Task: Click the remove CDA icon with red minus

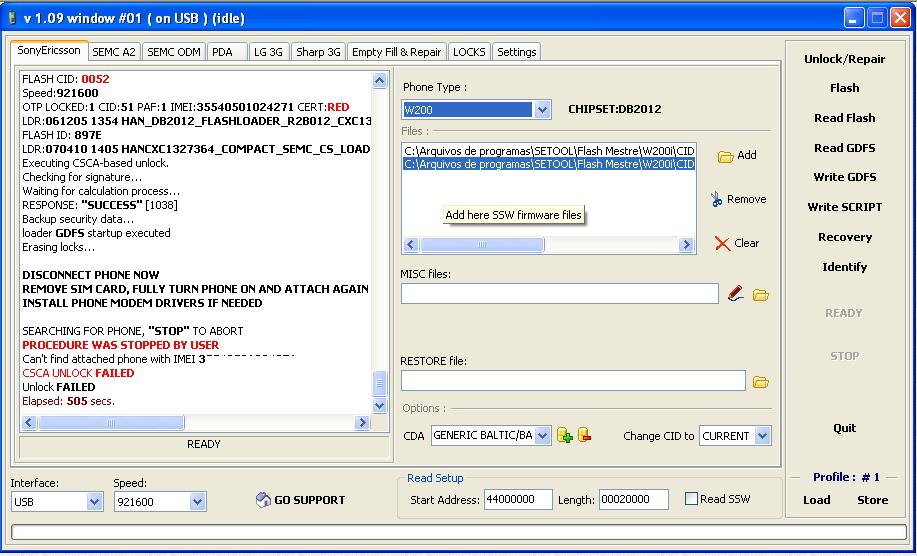Action: pos(584,435)
